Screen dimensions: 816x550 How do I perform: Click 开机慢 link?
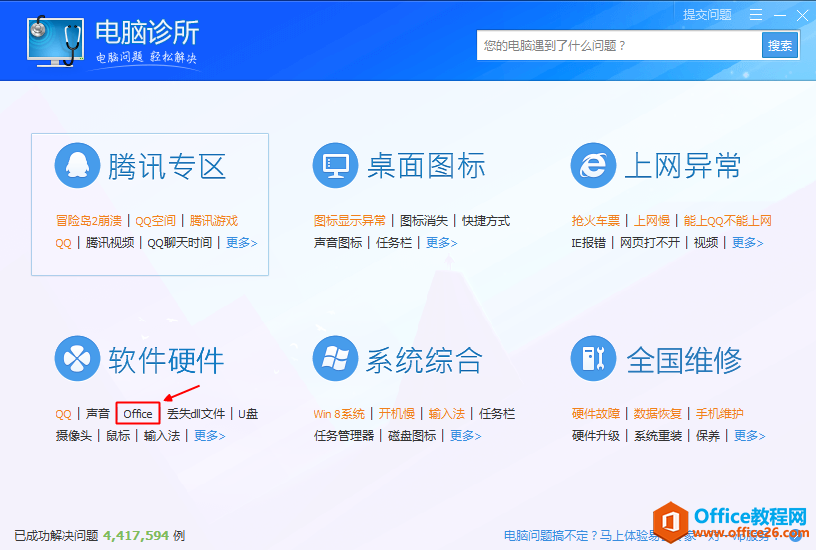coord(397,414)
